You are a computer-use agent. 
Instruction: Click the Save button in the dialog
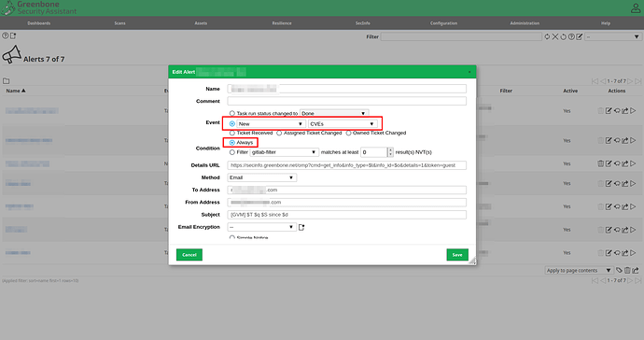tap(457, 254)
